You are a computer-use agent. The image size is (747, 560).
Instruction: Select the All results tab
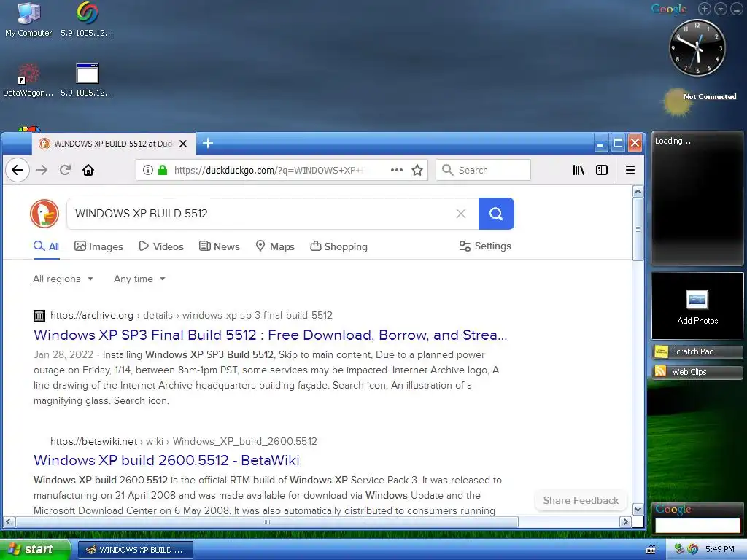pos(46,246)
